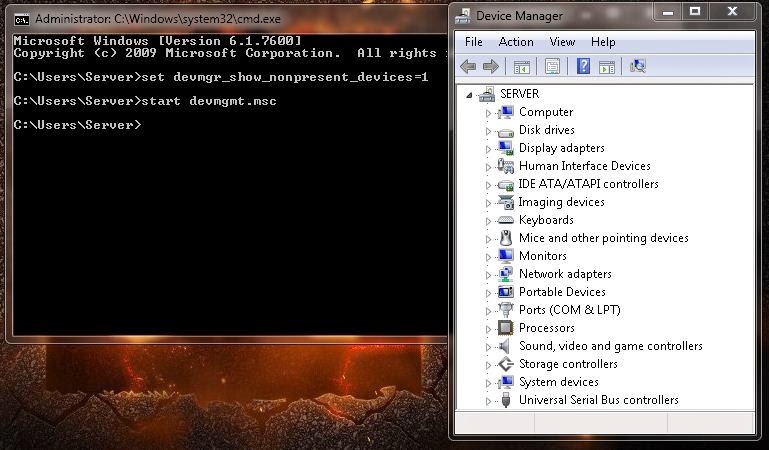The width and height of the screenshot is (769, 450).
Task: Click the Back arrow toolbar icon
Action: point(468,66)
